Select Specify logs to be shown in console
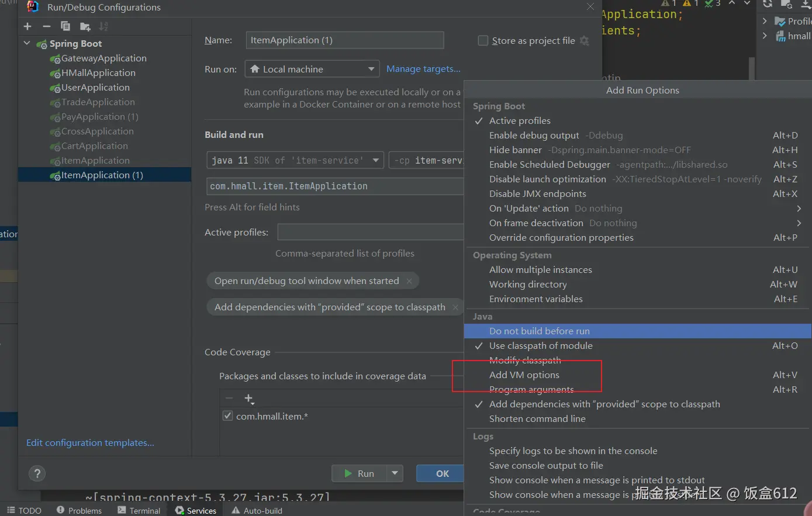Screen dimensions: 812x516 coord(638,451)
